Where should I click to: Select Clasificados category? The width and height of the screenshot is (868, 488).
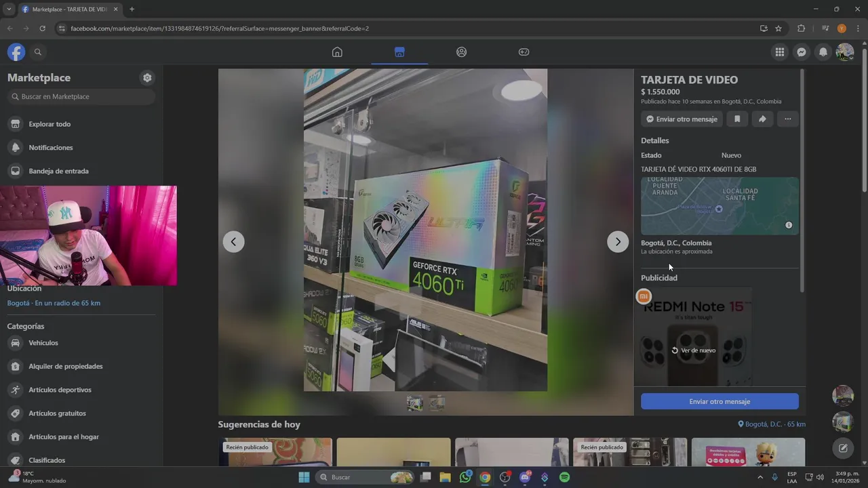coord(81,460)
